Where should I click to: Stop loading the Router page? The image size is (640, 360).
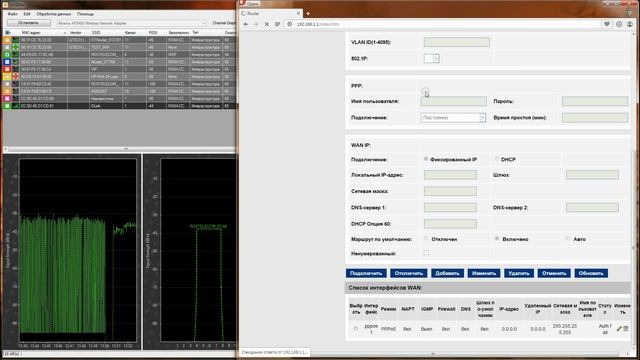click(267, 24)
